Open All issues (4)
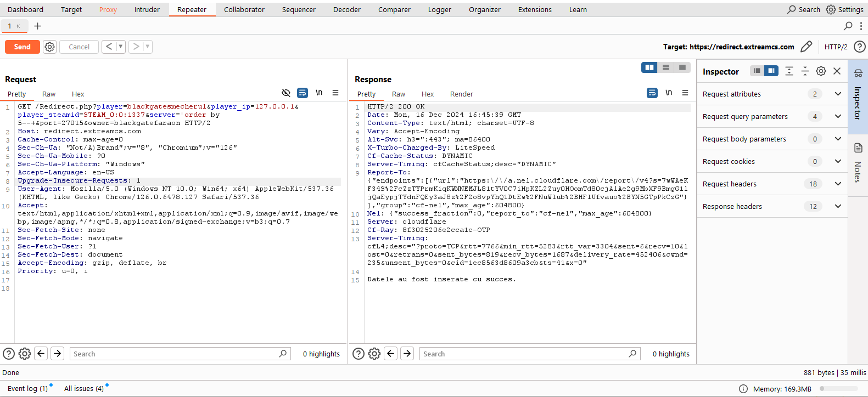 84,388
